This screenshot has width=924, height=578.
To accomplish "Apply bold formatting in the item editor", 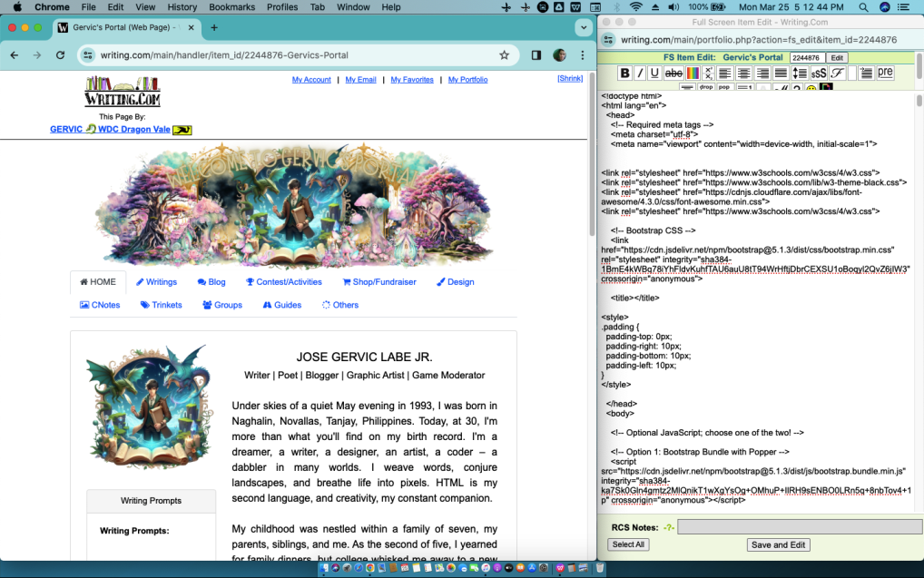I will [624, 73].
